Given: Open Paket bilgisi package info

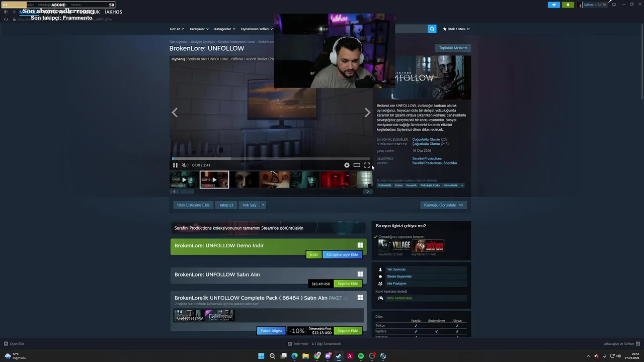Looking at the screenshot, I should (271, 331).
